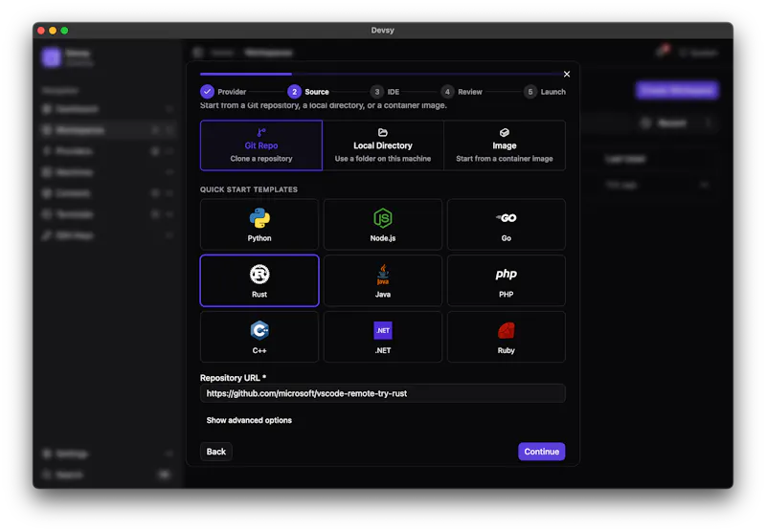The image size is (766, 532).
Task: Select the Rust template card
Action: pos(259,280)
